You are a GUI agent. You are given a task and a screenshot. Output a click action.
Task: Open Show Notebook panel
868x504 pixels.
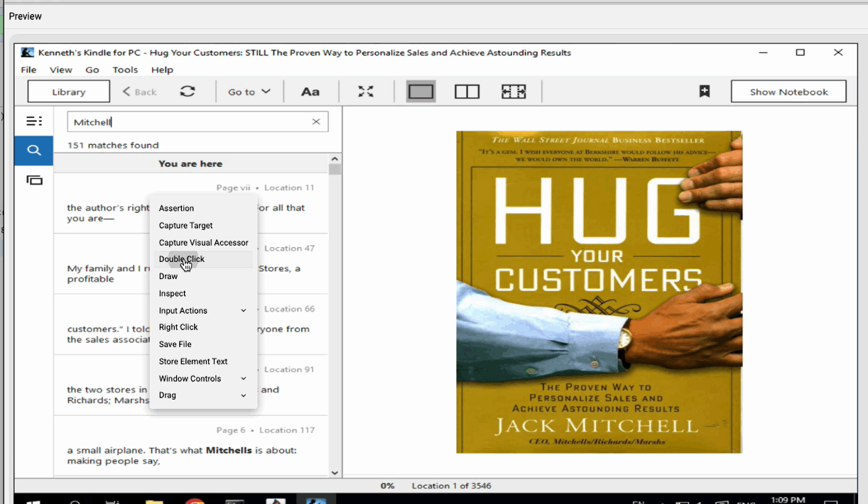coord(788,92)
